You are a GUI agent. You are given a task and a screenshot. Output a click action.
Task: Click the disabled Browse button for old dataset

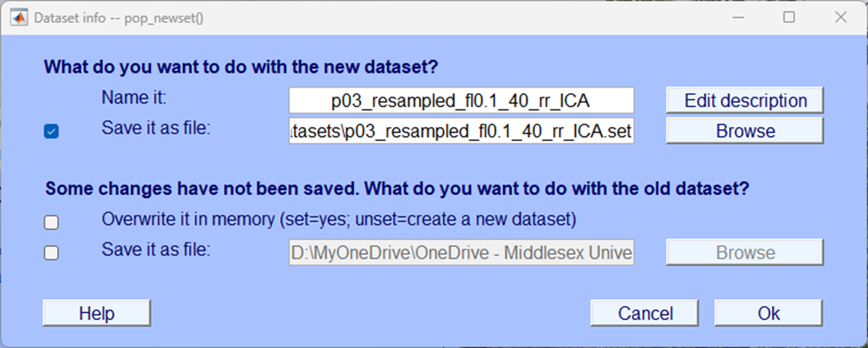[x=745, y=253]
